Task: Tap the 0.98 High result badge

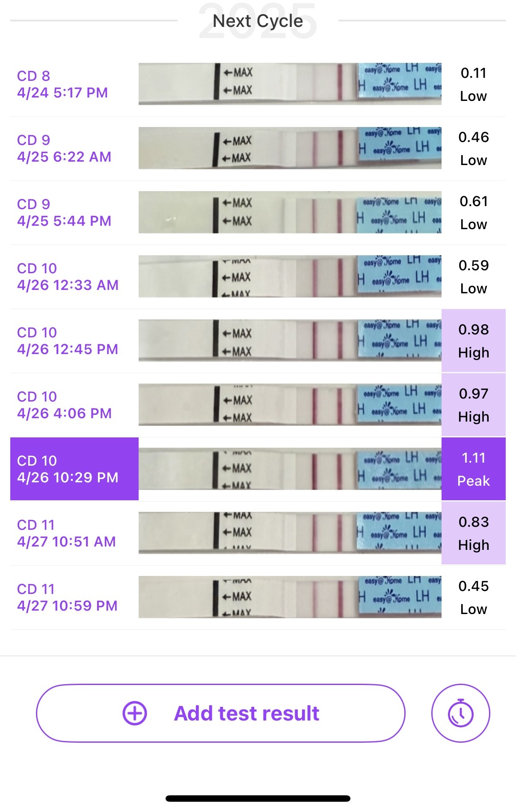Action: [473, 341]
